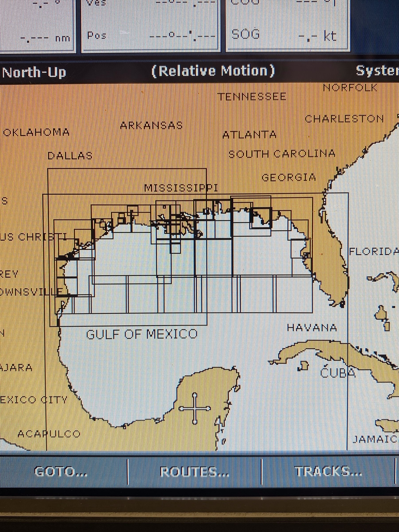Select the Tennessee label on the map

coord(252,97)
